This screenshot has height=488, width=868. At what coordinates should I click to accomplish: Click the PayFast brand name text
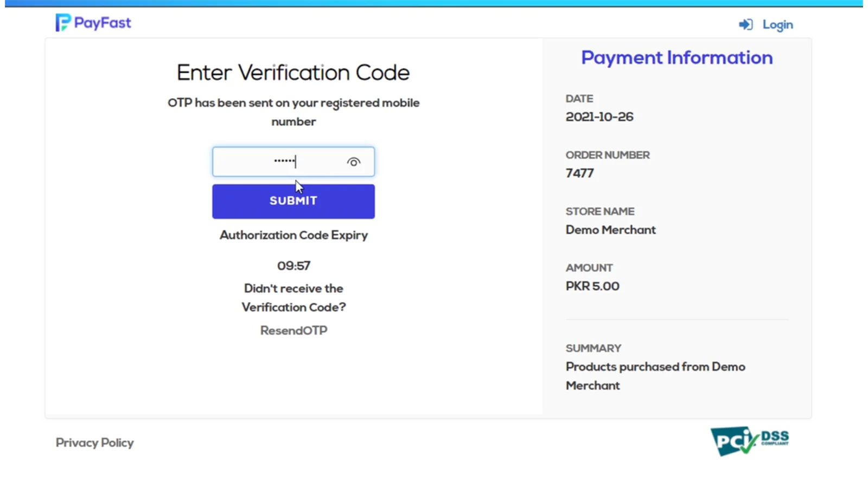tap(103, 23)
